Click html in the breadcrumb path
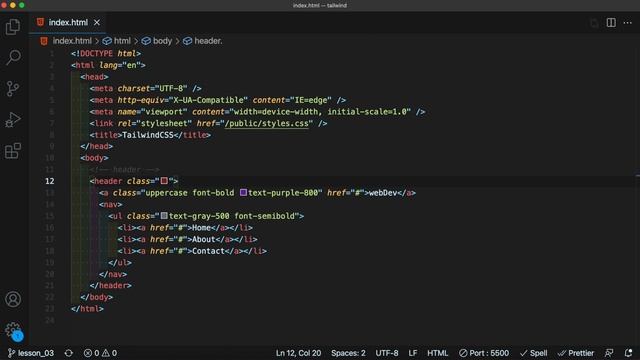 (122, 41)
